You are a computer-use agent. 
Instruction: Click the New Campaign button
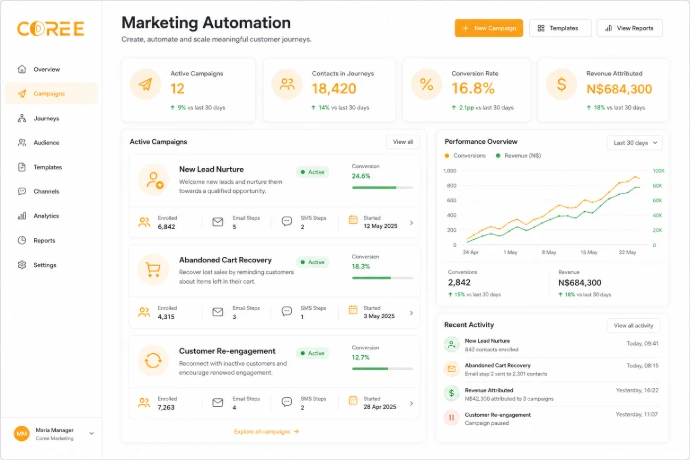(x=488, y=28)
